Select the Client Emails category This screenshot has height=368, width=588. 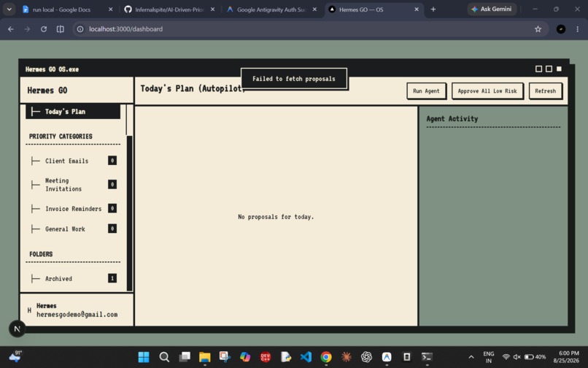pos(73,161)
